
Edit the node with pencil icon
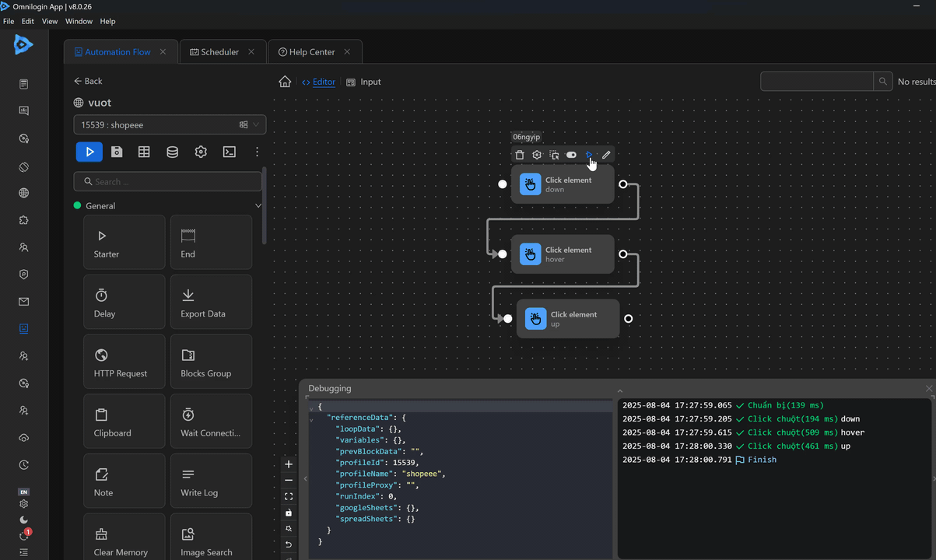coord(606,155)
